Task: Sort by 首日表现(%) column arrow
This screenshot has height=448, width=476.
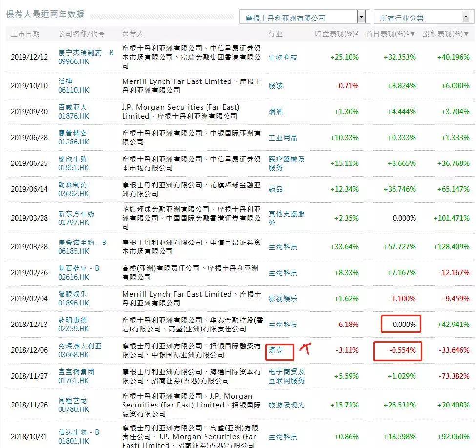Action: [x=412, y=34]
